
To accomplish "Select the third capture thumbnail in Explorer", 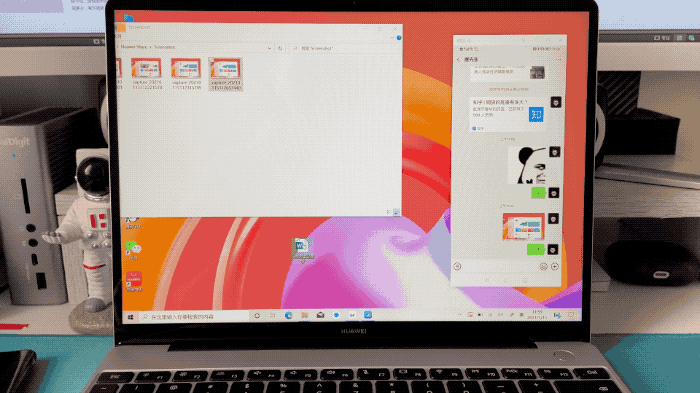I will tap(225, 74).
